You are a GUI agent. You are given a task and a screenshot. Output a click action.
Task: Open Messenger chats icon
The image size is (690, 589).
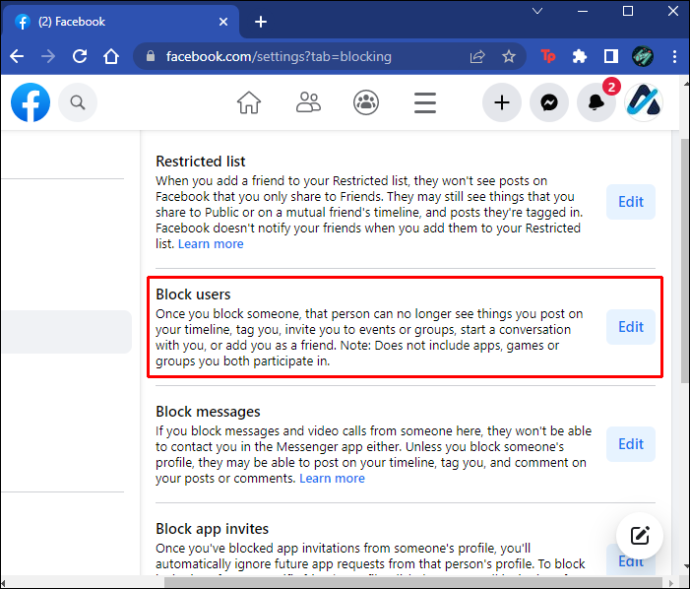point(549,103)
